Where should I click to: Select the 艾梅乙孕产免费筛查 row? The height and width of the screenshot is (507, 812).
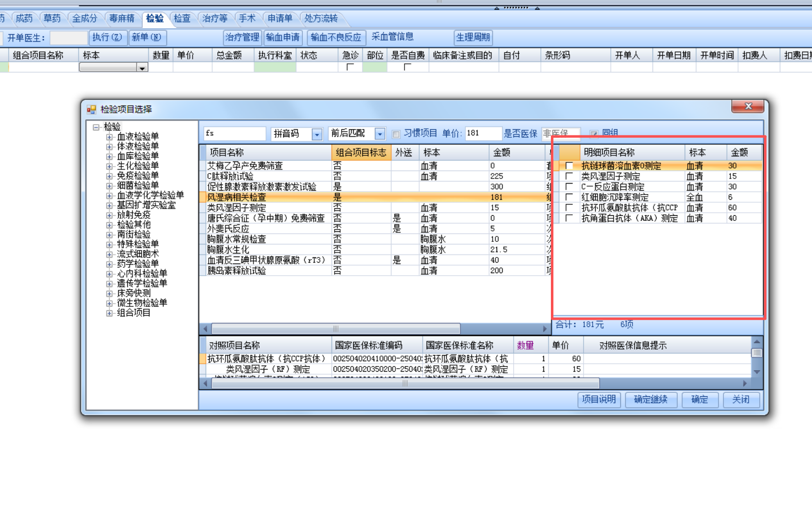click(x=375, y=166)
